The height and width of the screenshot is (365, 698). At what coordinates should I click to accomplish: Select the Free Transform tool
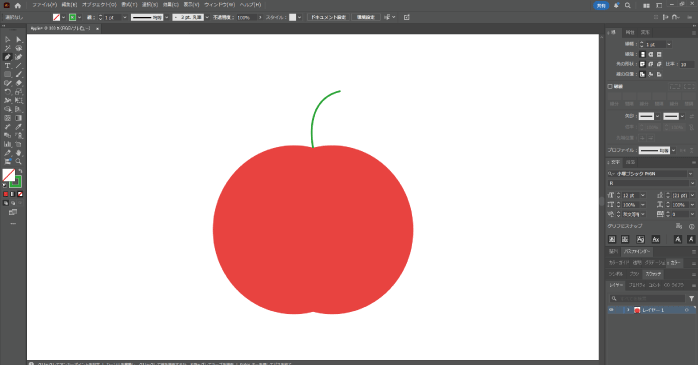(19, 101)
